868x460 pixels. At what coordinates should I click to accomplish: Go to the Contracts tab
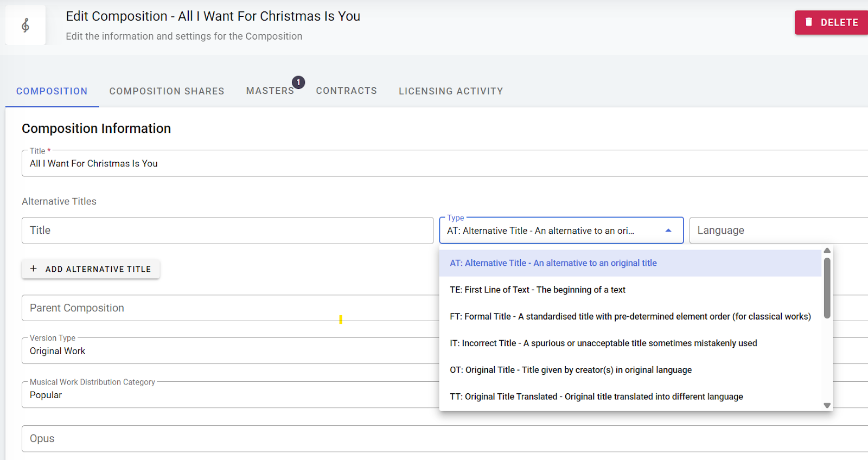point(346,91)
